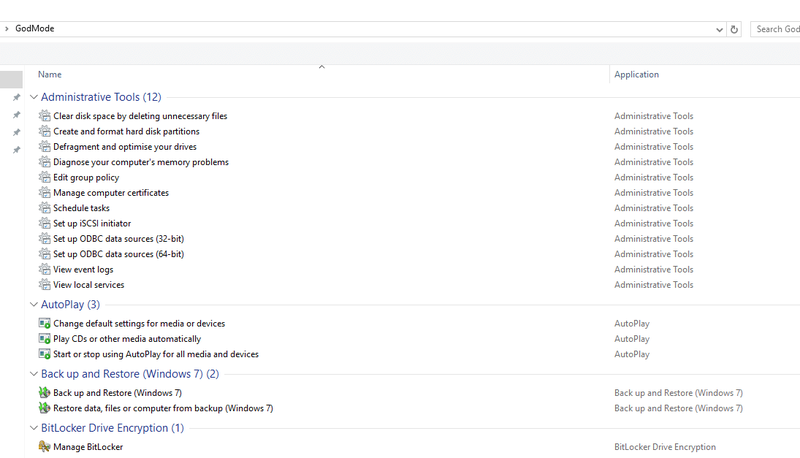Click the AutoPlay (3) group heading
The image size is (800, 458).
70,304
